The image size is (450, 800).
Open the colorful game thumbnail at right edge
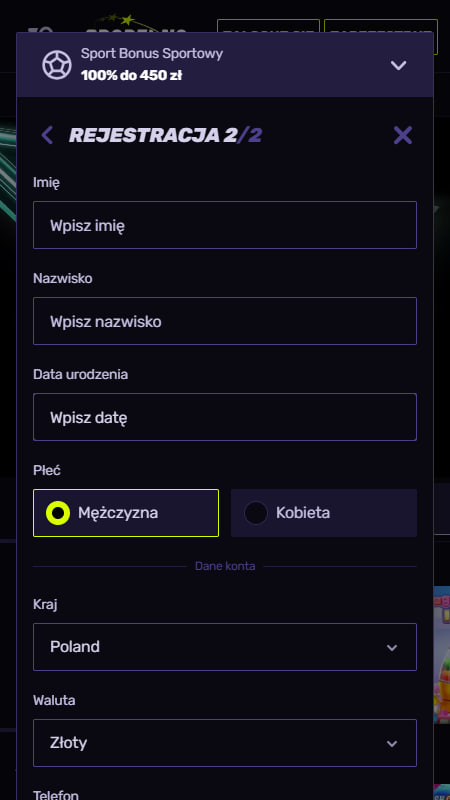point(441,655)
